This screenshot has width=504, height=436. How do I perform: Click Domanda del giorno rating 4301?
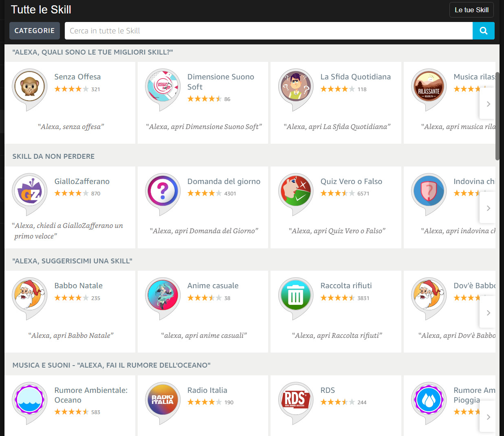211,193
